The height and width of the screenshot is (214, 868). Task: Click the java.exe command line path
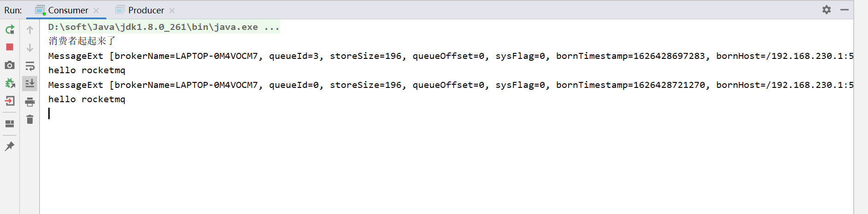[x=153, y=27]
